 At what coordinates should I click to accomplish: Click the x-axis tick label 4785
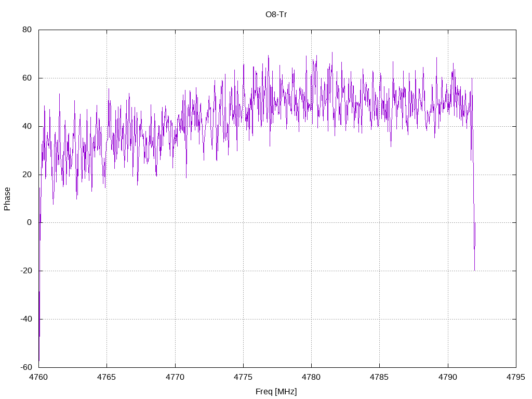(379, 377)
